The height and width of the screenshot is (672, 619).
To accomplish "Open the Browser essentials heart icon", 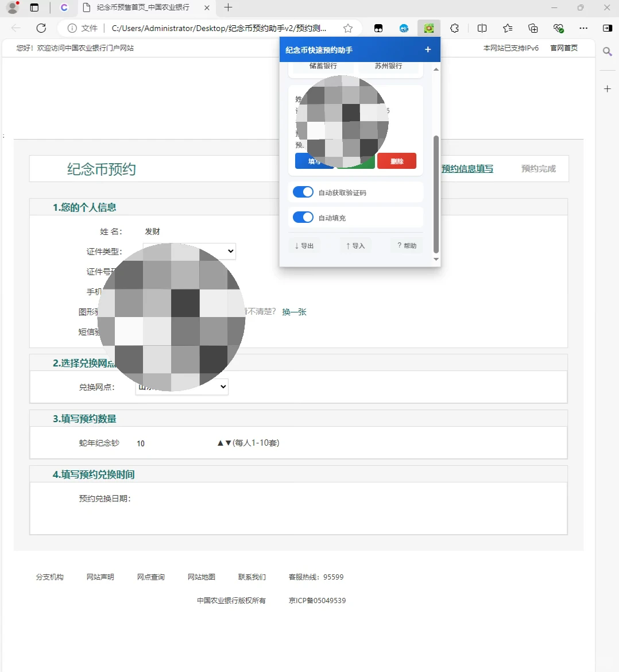I will coord(558,28).
